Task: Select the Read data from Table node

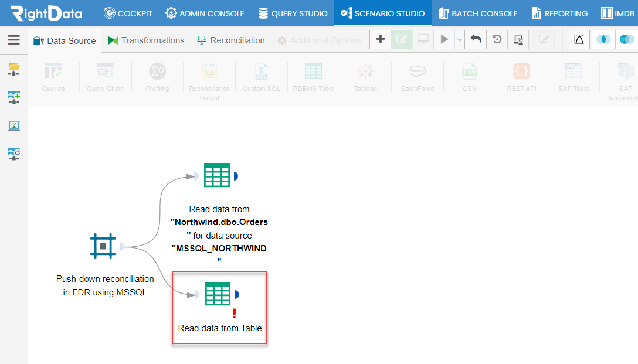Action: coord(218,293)
